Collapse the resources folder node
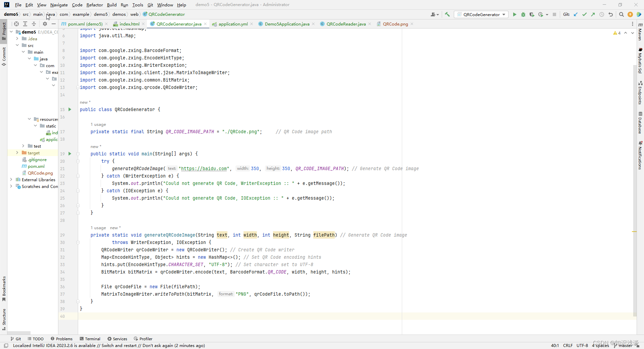The width and height of the screenshot is (644, 349). 29,119
